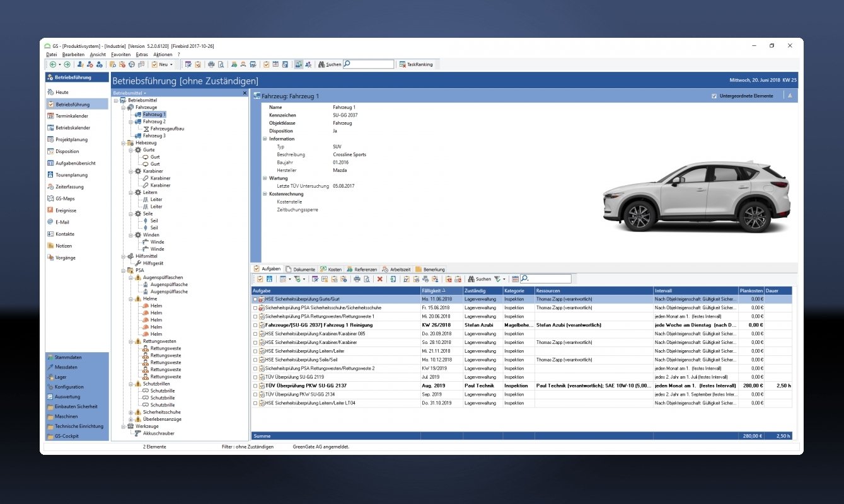Click the binoculars Suchen icon in main toolbar
Viewport: 844px width, 504px height.
click(321, 64)
